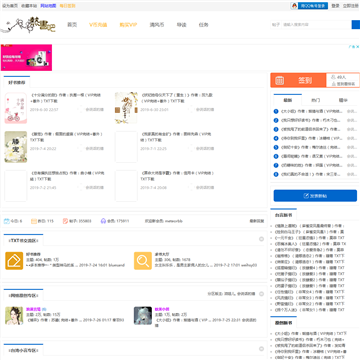The image size is (360, 360).
Task: Open the 台言新书 sidebar tab
Action: tap(283, 215)
